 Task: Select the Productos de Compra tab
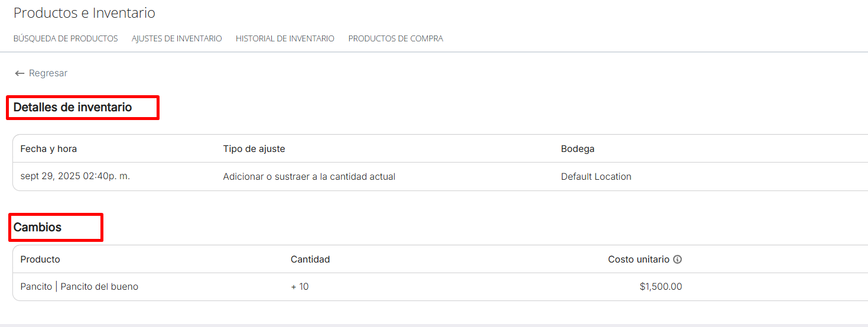pos(395,38)
